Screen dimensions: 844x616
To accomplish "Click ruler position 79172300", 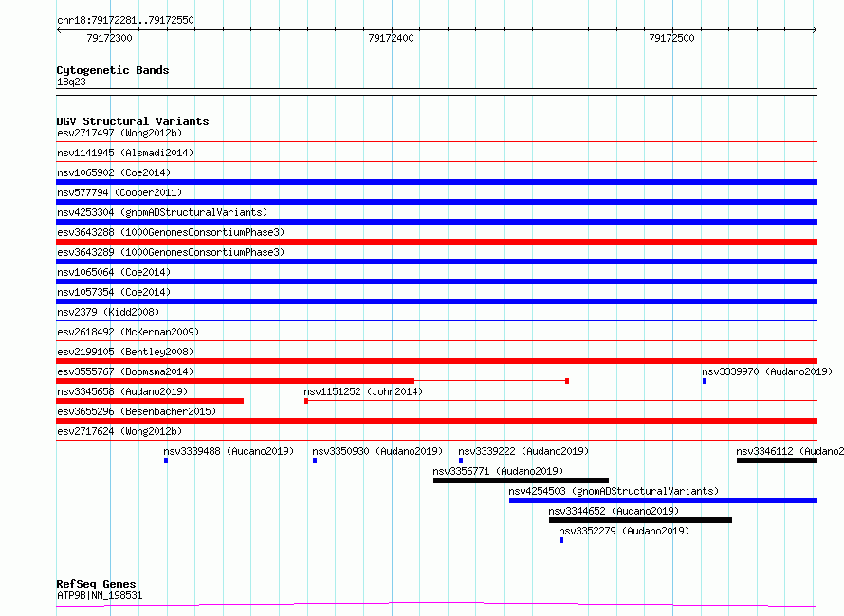I will (x=109, y=38).
